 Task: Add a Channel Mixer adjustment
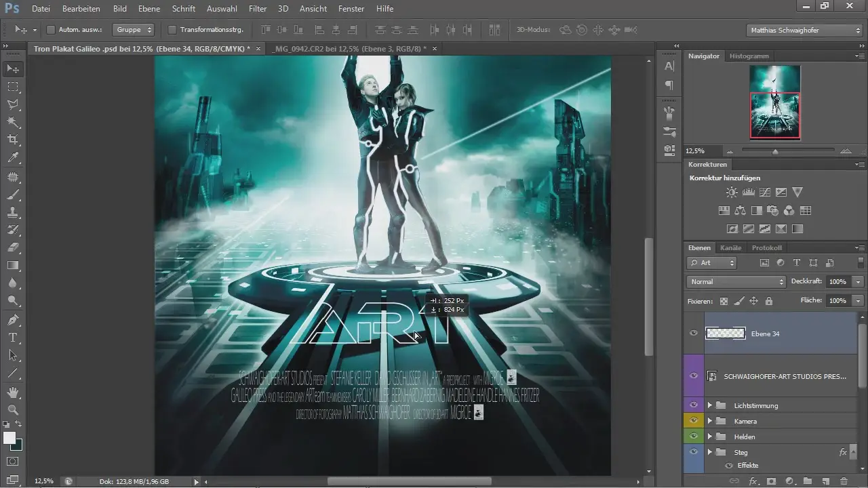(789, 211)
